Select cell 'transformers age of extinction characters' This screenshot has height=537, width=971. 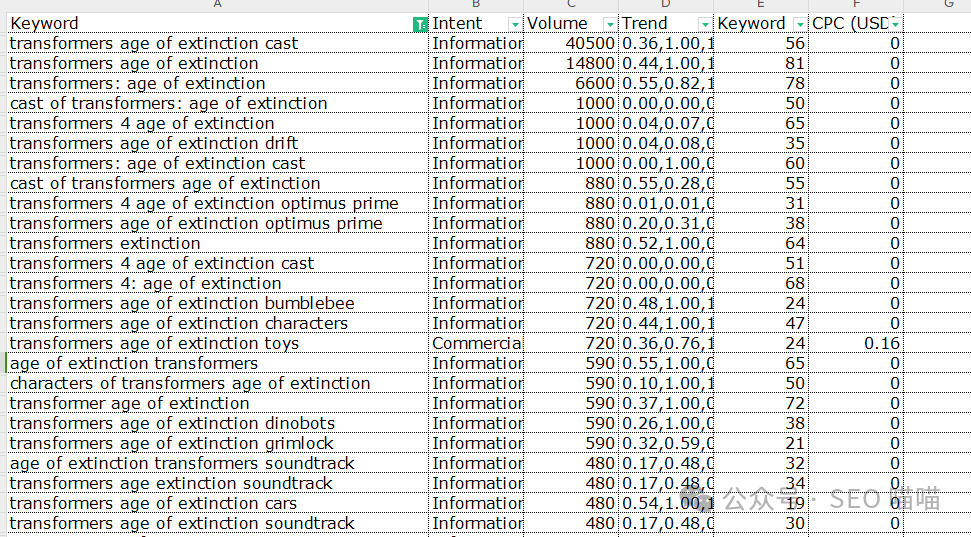pos(218,323)
